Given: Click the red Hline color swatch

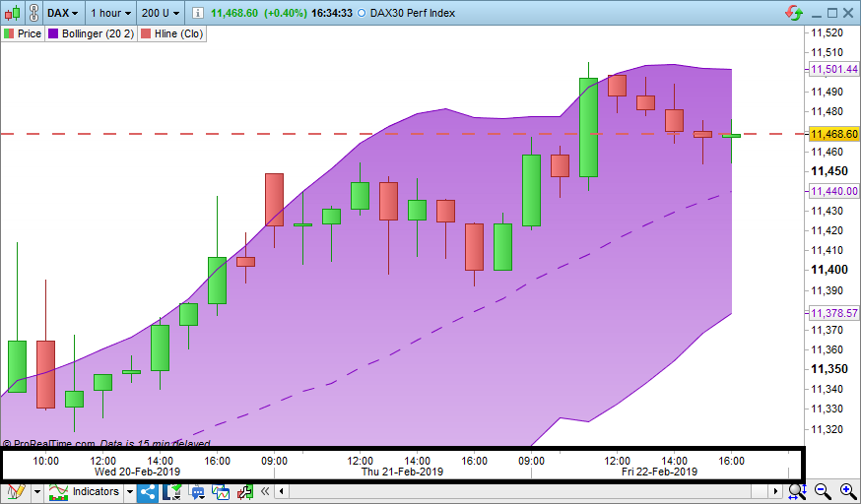Looking at the screenshot, I should point(146,33).
